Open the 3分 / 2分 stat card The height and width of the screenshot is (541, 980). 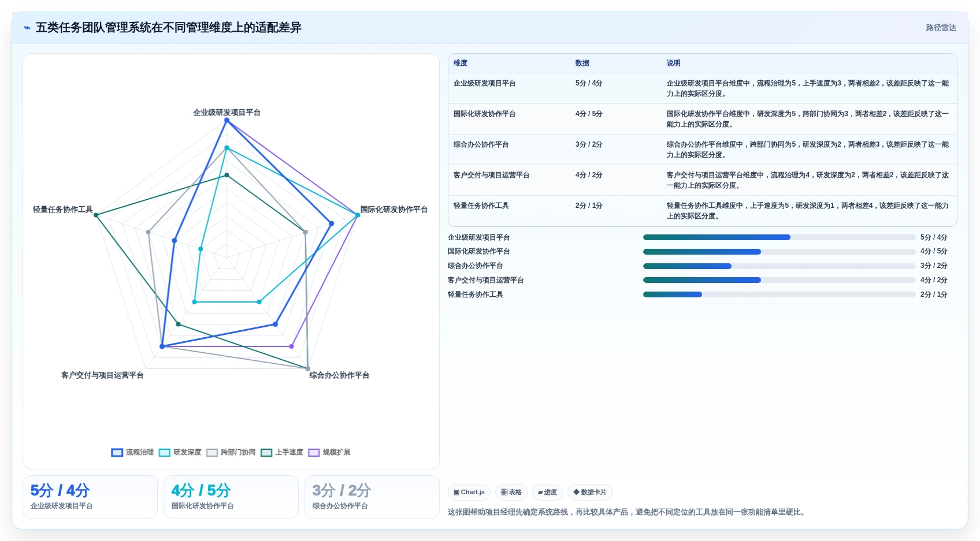coord(372,497)
